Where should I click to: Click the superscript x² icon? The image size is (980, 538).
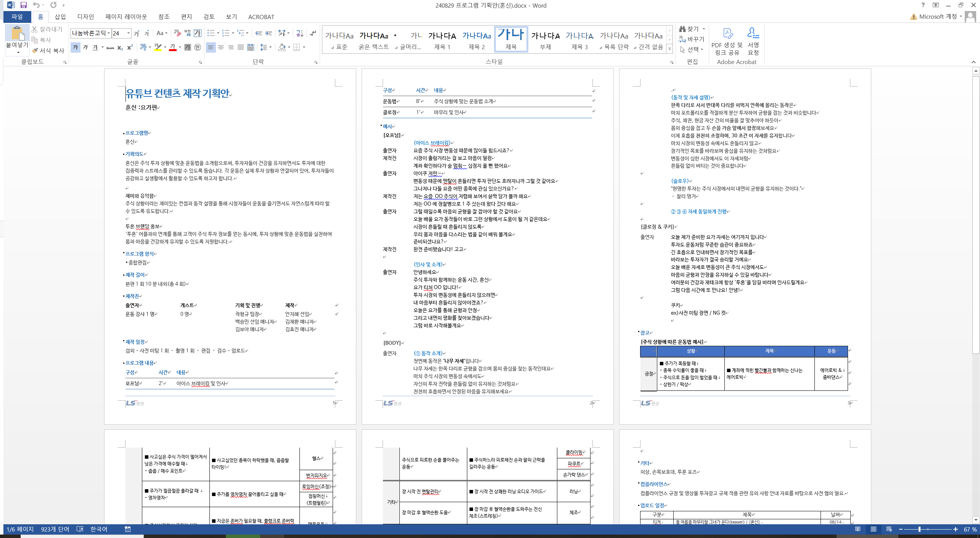pos(130,48)
